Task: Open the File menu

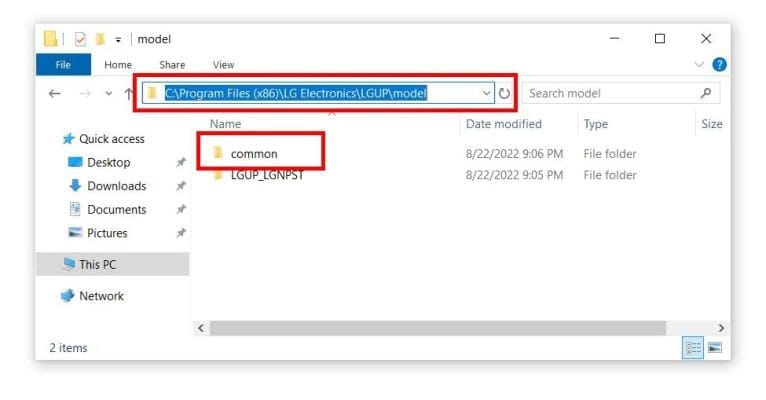Action: coord(62,65)
